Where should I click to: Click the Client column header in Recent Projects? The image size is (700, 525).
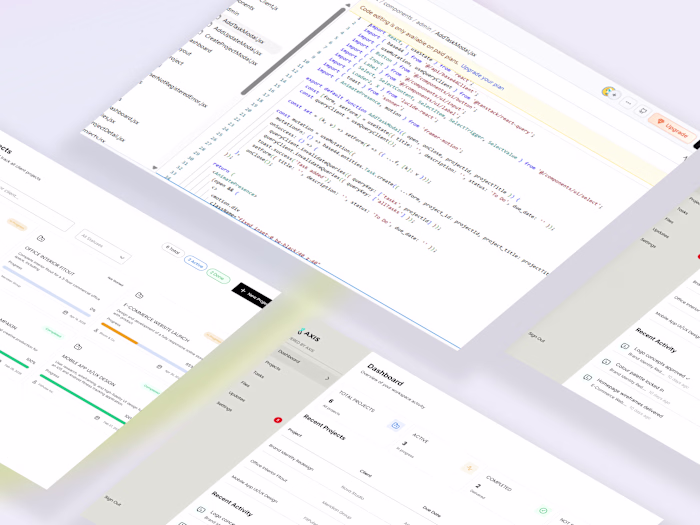click(x=366, y=473)
